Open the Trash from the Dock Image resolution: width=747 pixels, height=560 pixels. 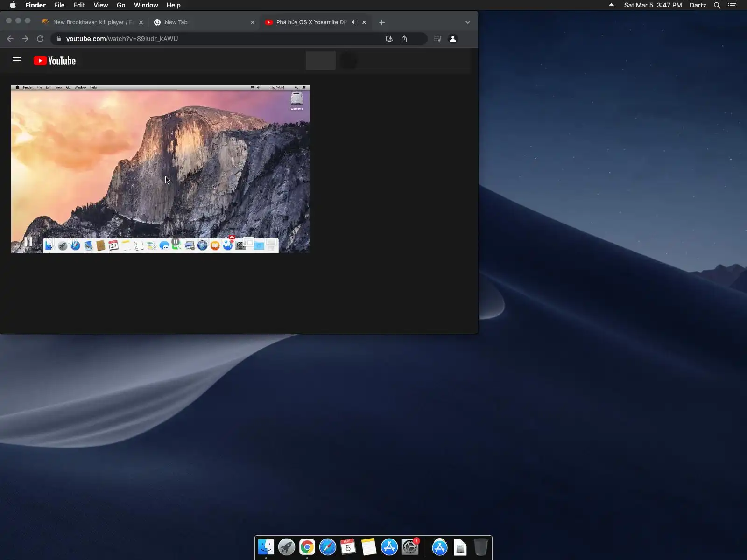481,547
